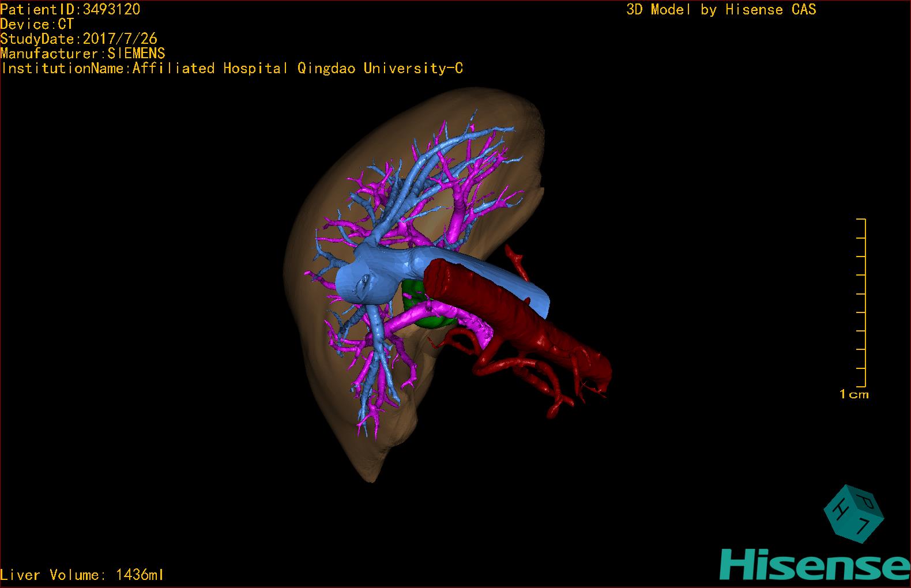
Task: Click the Device:CT overlay text
Action: pyautogui.click(x=37, y=24)
